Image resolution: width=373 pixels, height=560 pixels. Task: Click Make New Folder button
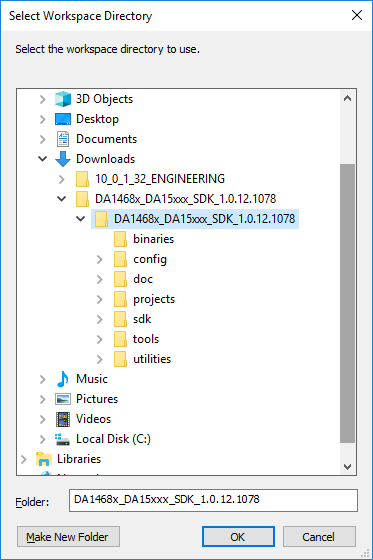tap(68, 536)
